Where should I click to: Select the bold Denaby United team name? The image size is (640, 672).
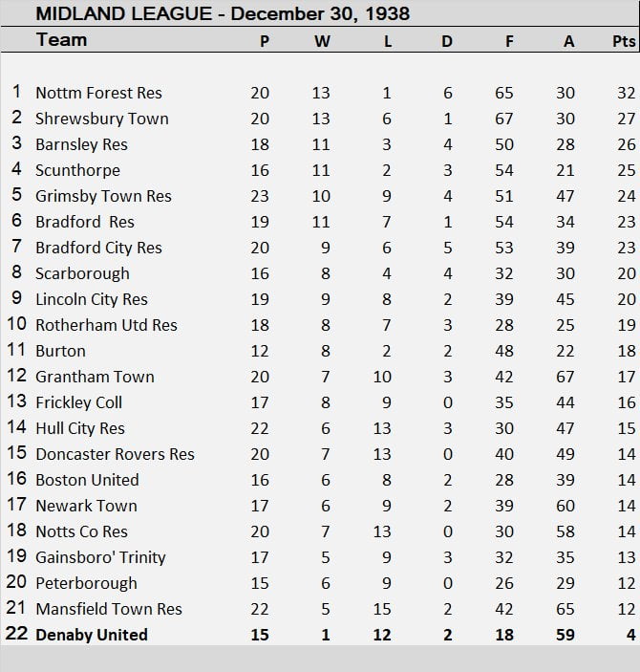[x=92, y=635]
